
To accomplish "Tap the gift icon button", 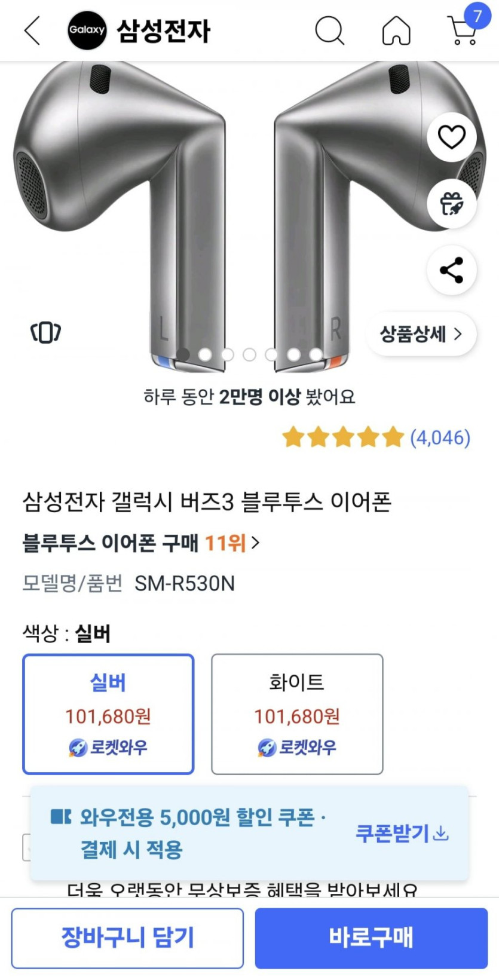I will [451, 204].
